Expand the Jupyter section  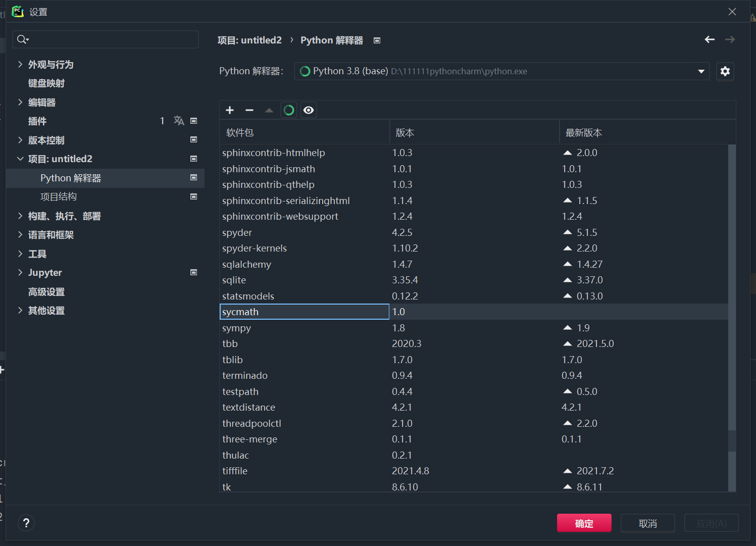pos(20,272)
